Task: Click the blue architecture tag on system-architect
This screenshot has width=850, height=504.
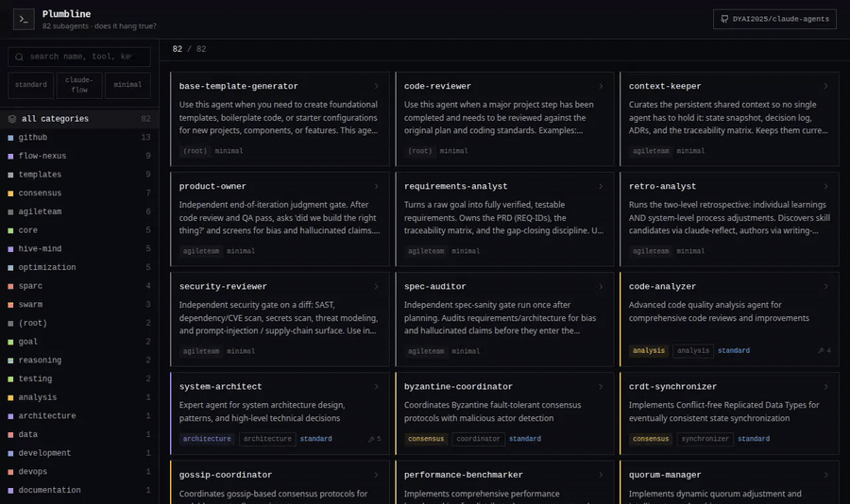Action: [x=207, y=439]
